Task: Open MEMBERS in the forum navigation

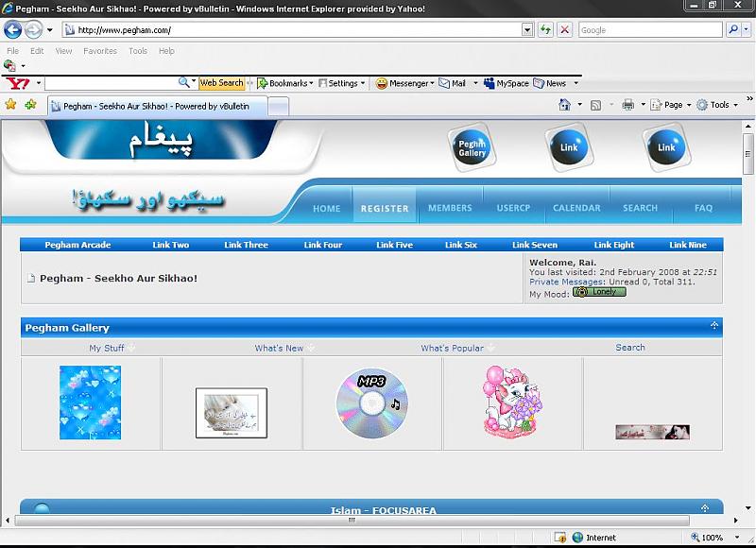Action: tap(450, 208)
